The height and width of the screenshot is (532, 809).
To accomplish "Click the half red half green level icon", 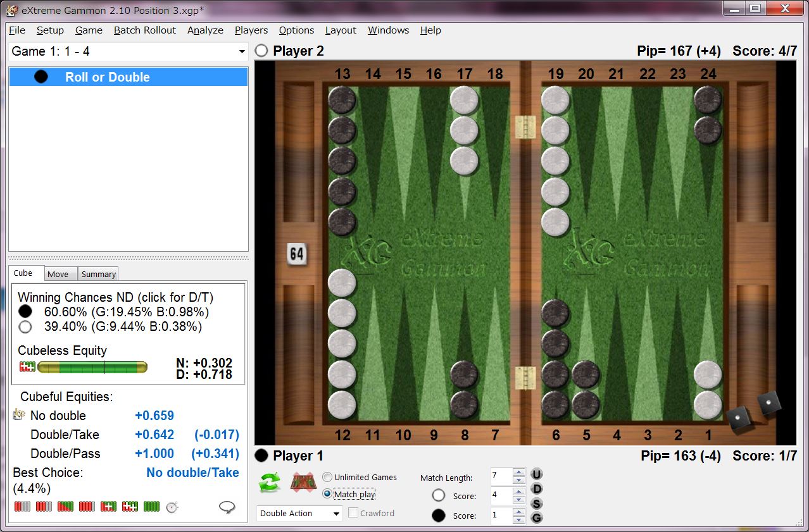I will click(x=65, y=507).
